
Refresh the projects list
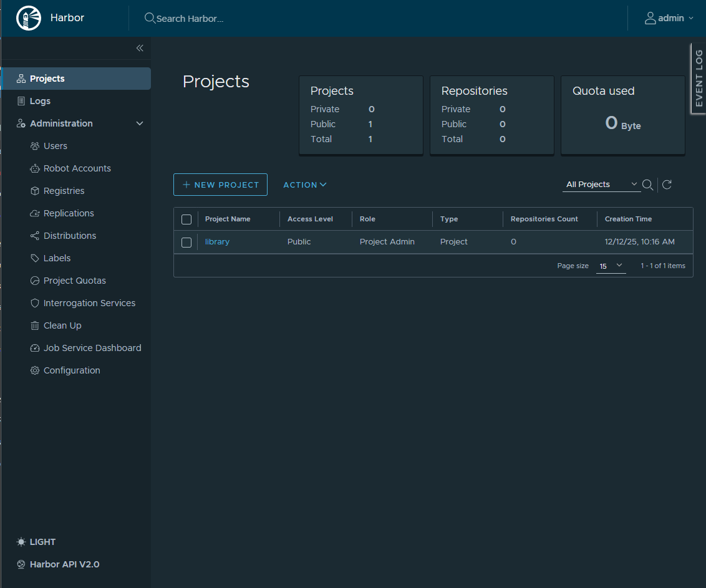667,185
